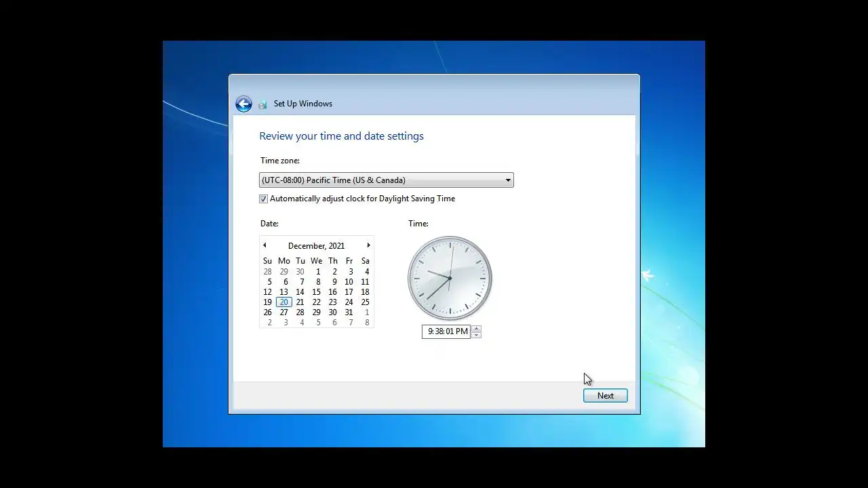Select December 12 in the calendar
The width and height of the screenshot is (868, 488).
pos(268,292)
